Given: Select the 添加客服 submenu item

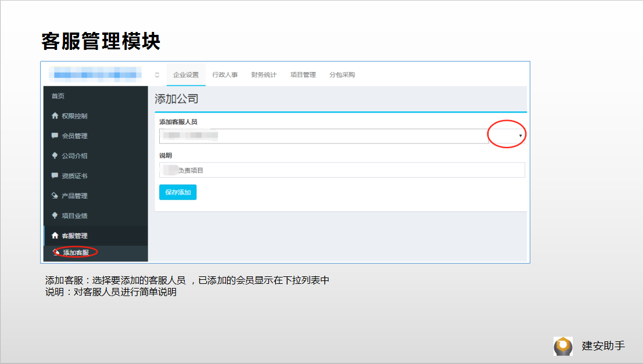Looking at the screenshot, I should click(x=95, y=253).
